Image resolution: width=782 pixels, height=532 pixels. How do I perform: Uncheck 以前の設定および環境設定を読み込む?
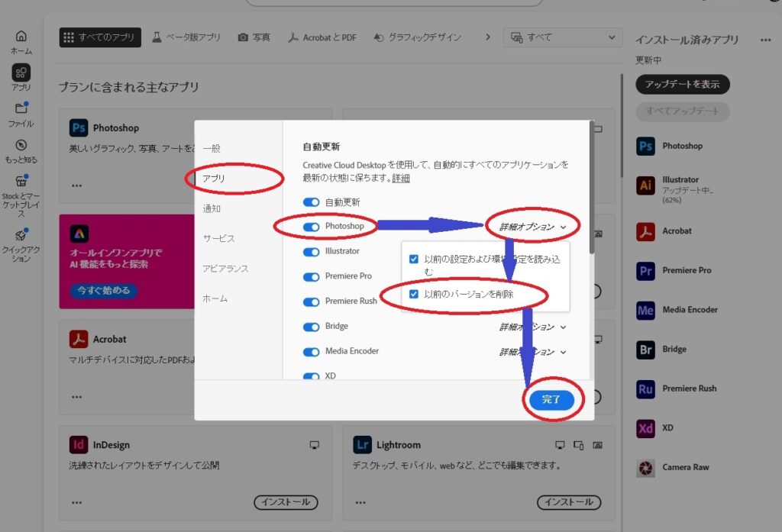[x=413, y=259]
